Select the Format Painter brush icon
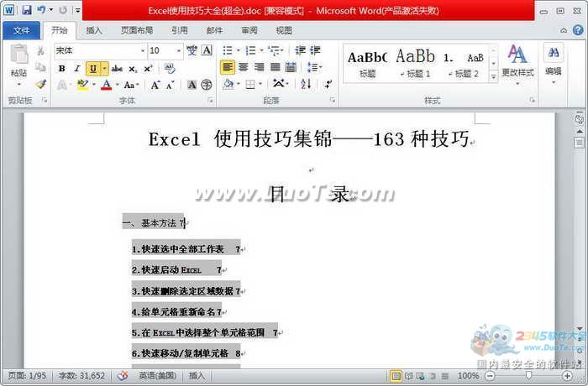The image size is (588, 386). 40,84
